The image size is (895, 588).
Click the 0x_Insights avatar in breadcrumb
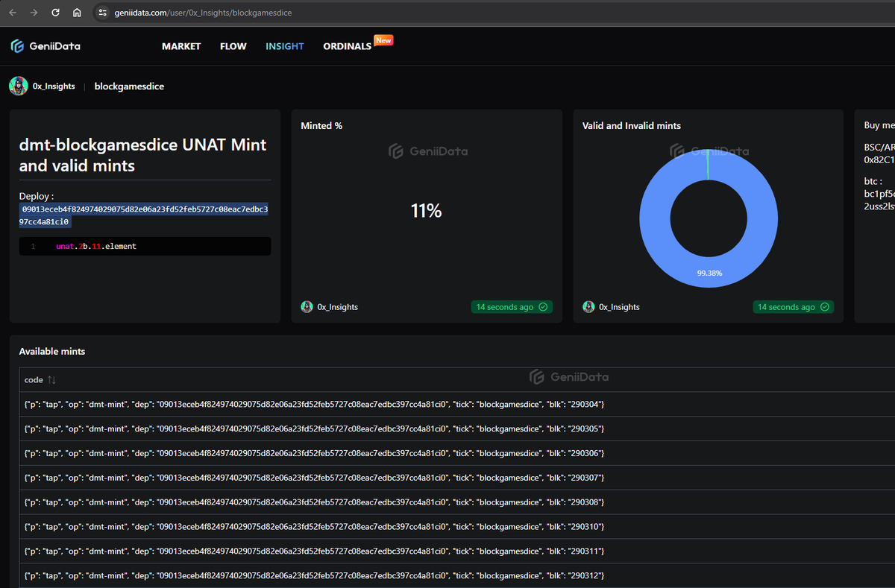[x=19, y=86]
